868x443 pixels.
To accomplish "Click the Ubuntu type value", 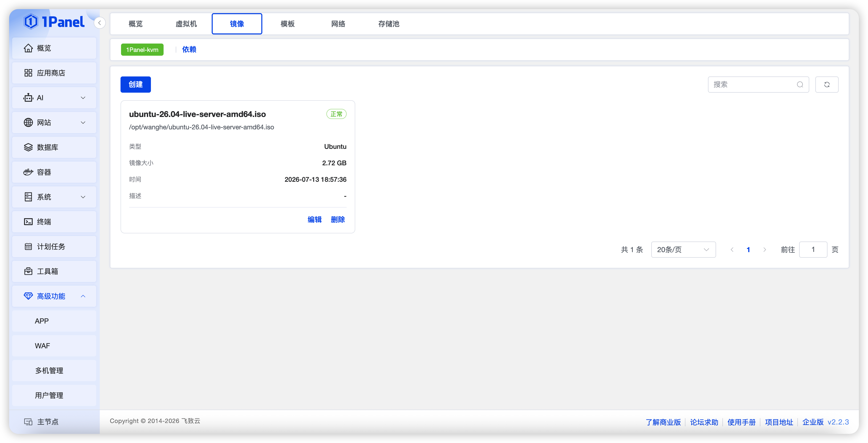I will [x=335, y=147].
